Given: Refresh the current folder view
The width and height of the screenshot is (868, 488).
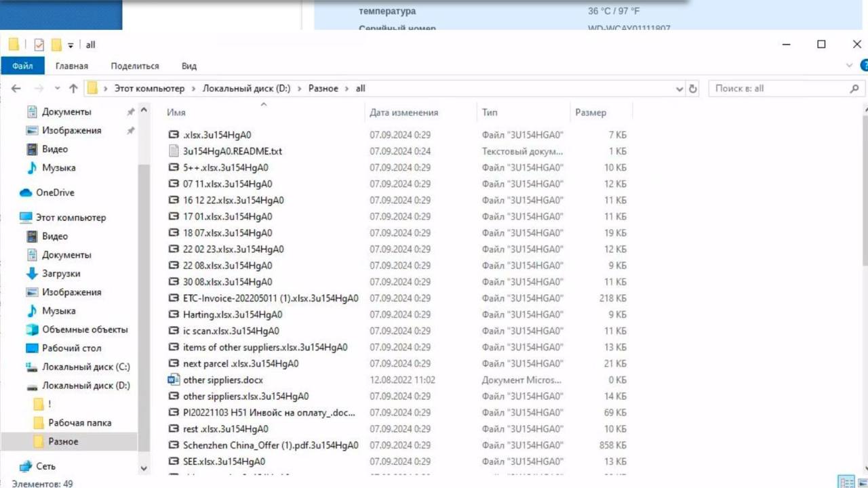Looking at the screenshot, I should click(x=692, y=89).
